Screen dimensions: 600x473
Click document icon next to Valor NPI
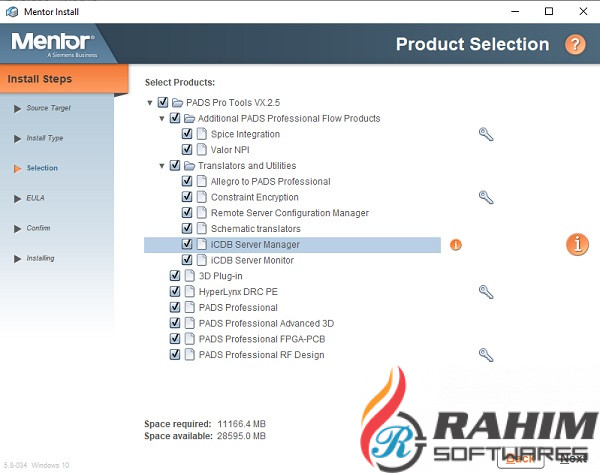click(202, 150)
